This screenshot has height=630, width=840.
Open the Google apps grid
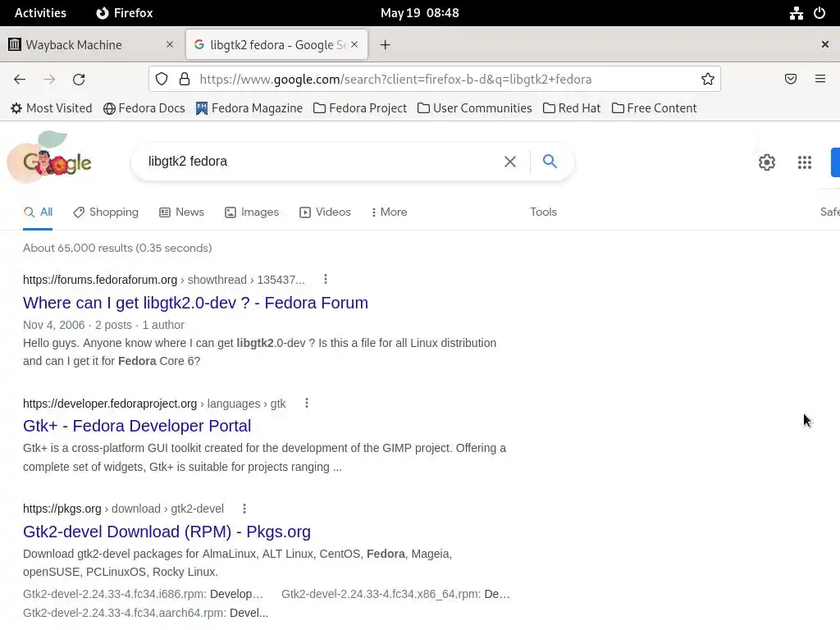pyautogui.click(x=805, y=162)
